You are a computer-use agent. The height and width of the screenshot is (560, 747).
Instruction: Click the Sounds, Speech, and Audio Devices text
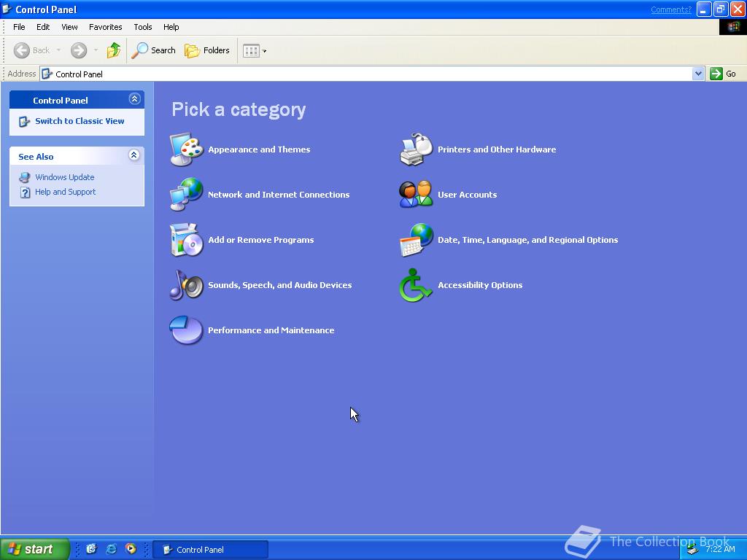(280, 285)
